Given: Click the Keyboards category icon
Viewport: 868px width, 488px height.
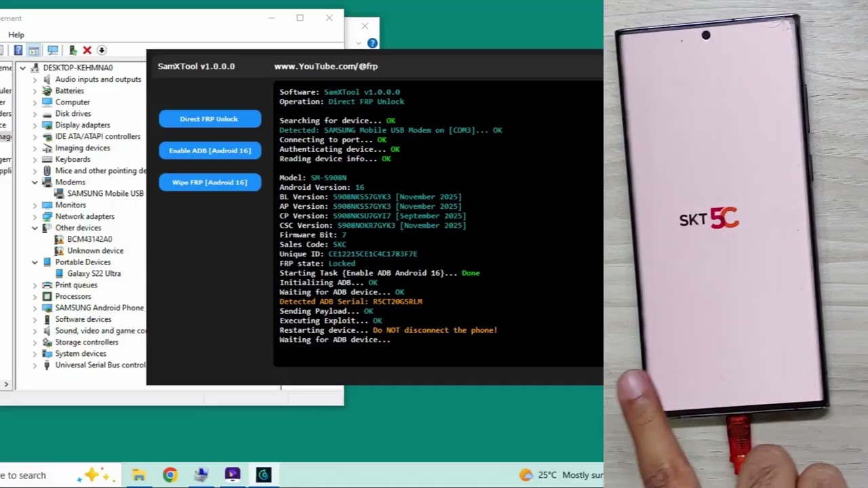Looking at the screenshot, I should point(47,159).
